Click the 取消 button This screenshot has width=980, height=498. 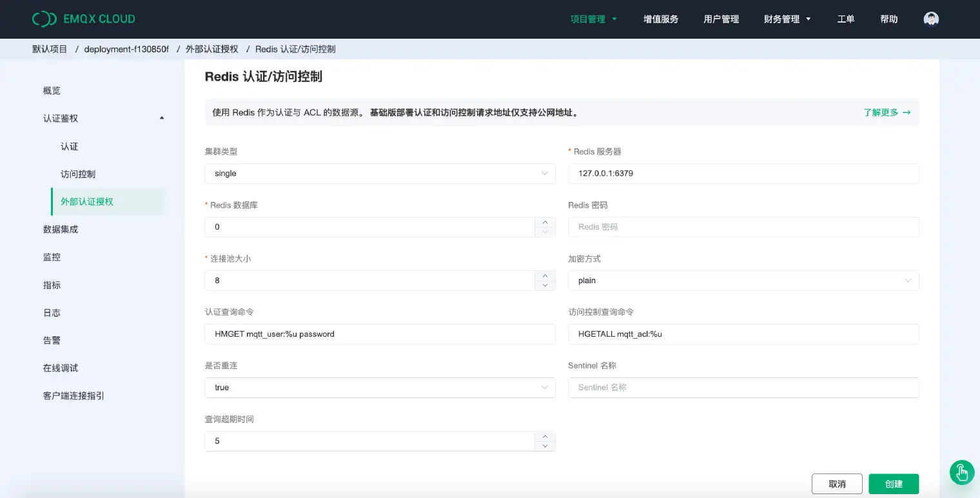tap(837, 484)
